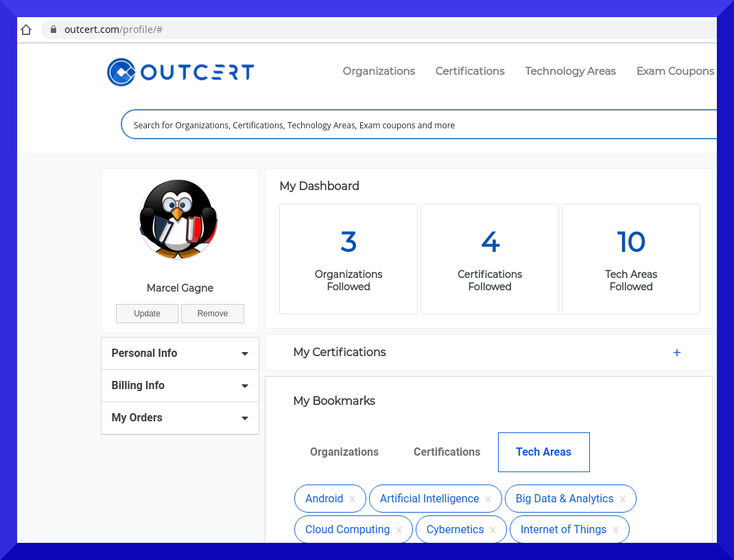Switch to the Organizations bookmarks tab

[x=344, y=452]
